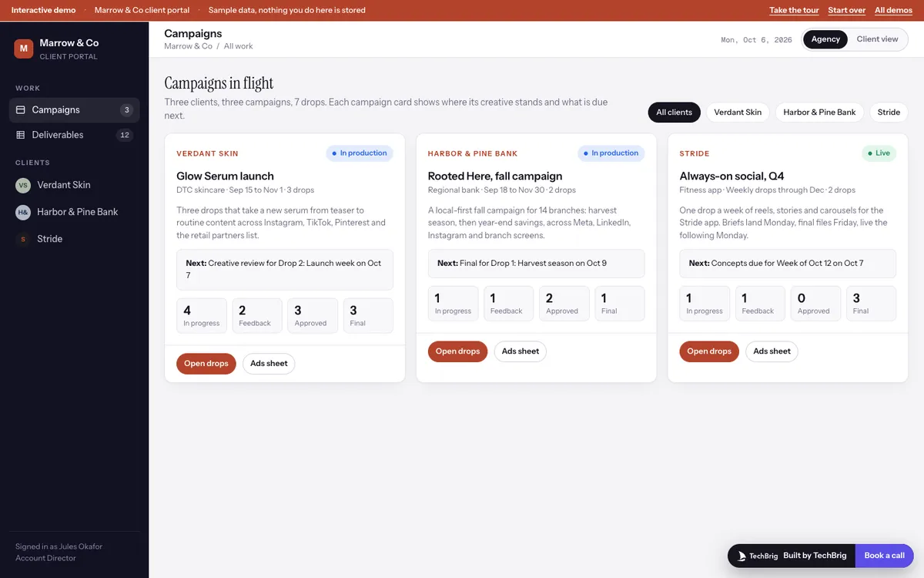The image size is (924, 578).
Task: Click the Harbor & Pine Bank H& avatar
Action: 23,213
